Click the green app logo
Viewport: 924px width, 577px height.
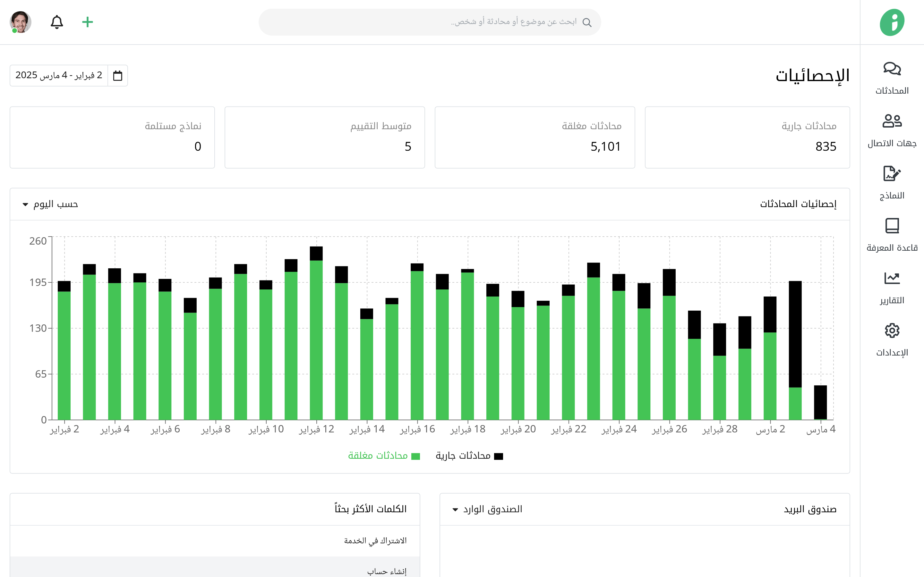pyautogui.click(x=892, y=22)
